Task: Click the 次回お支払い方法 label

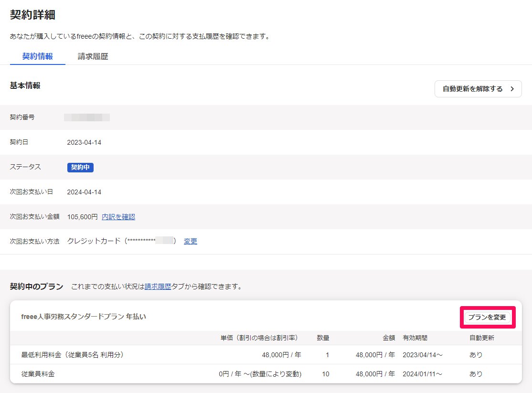Action: [34, 241]
